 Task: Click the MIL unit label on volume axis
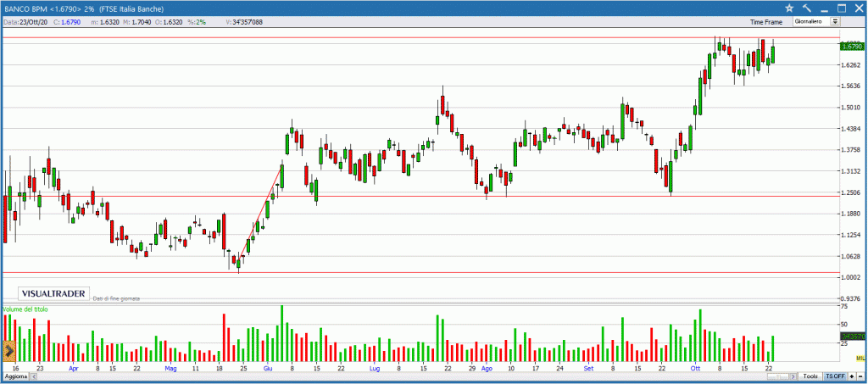[x=860, y=359]
